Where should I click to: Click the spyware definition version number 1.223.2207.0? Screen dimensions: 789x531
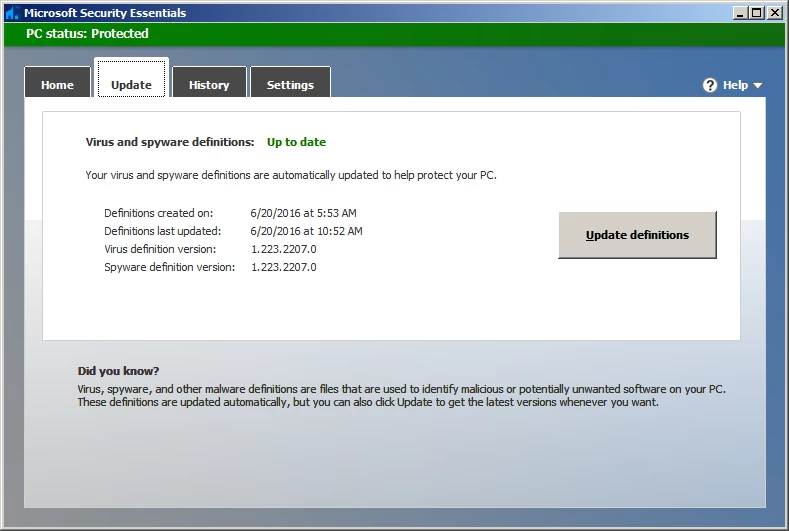(x=284, y=267)
